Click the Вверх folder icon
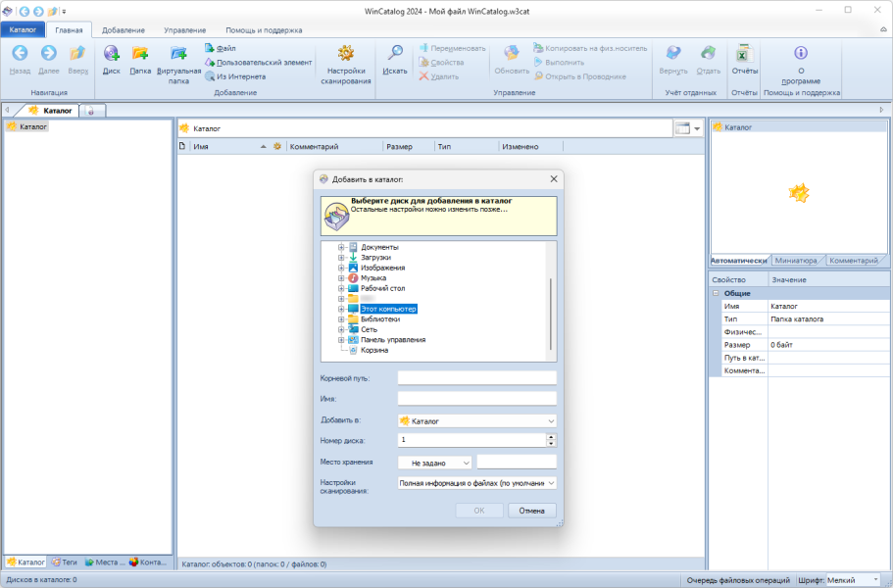 click(x=77, y=54)
